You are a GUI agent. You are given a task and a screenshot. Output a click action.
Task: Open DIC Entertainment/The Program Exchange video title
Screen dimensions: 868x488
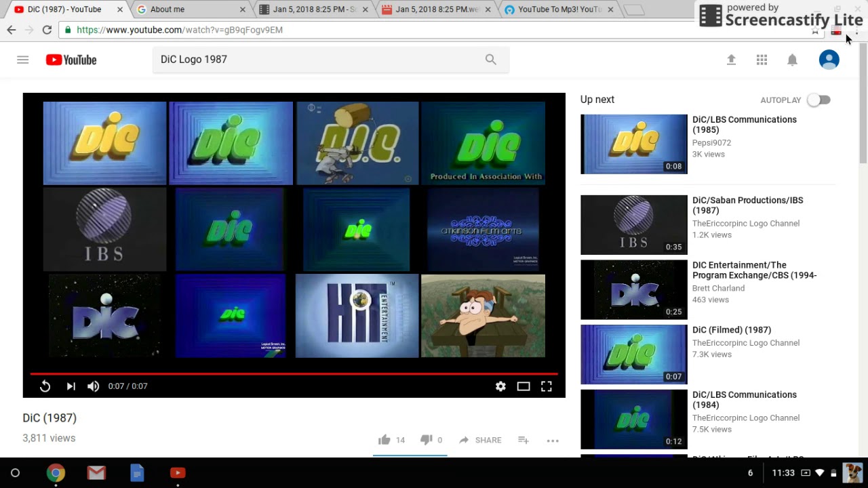754,270
